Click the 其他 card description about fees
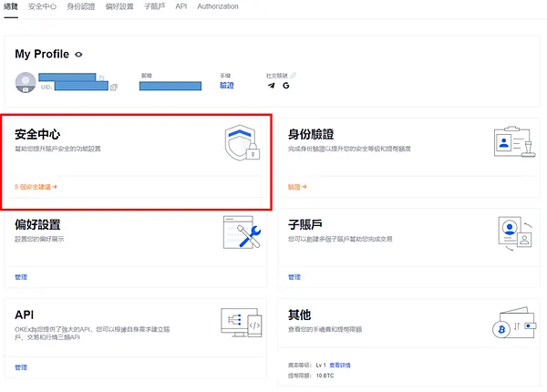 pyautogui.click(x=325, y=329)
